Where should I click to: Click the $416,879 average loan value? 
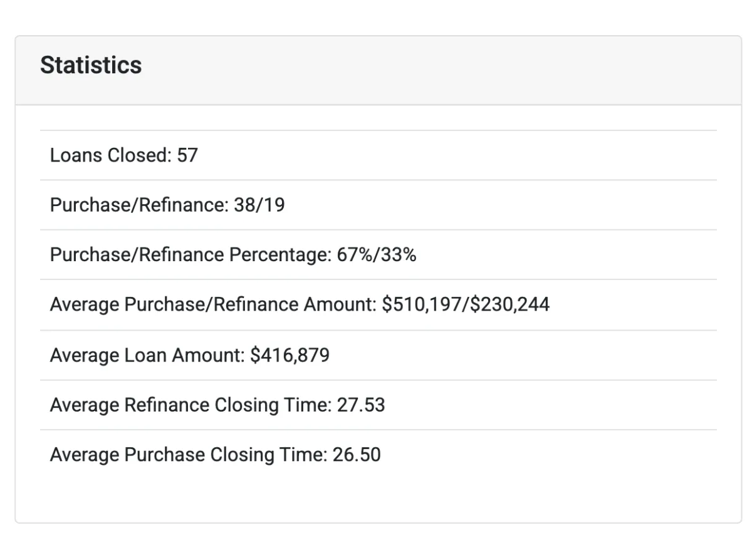(290, 355)
